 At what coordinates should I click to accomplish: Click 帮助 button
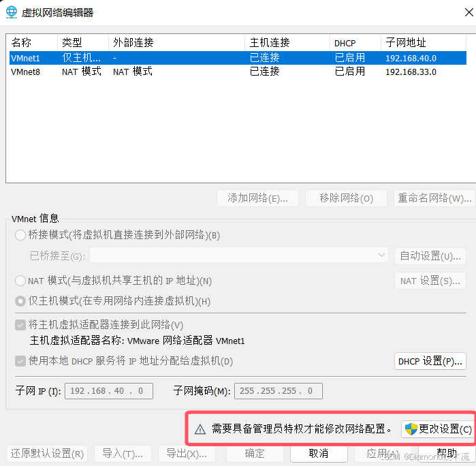tap(447, 454)
